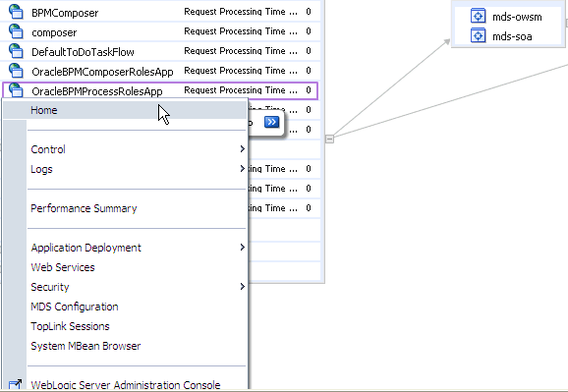
Task: Click the mds-soa repository icon
Action: 479,36
